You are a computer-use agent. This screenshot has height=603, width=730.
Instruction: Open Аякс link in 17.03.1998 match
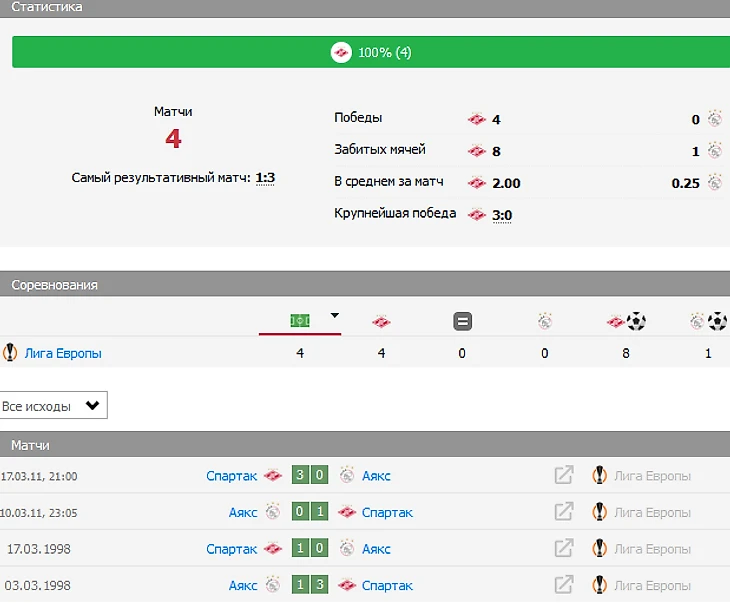pyautogui.click(x=376, y=549)
